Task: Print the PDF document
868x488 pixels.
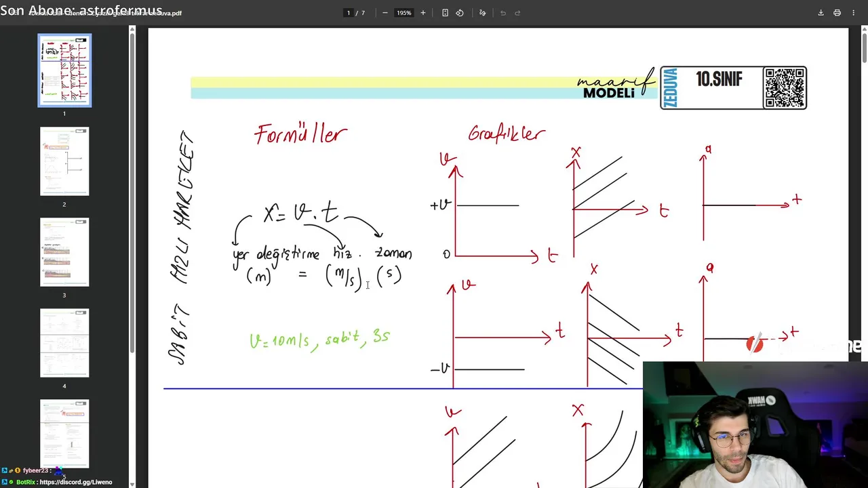Action: point(837,13)
